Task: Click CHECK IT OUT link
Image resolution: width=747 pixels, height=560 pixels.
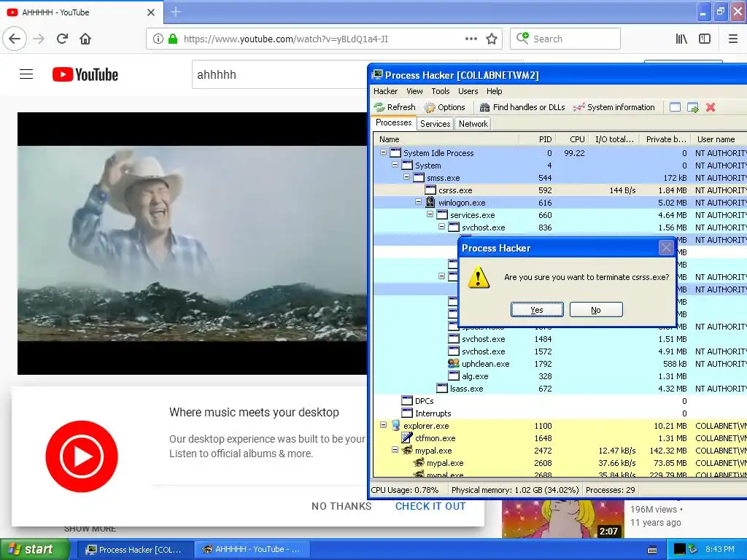Action: [x=430, y=506]
